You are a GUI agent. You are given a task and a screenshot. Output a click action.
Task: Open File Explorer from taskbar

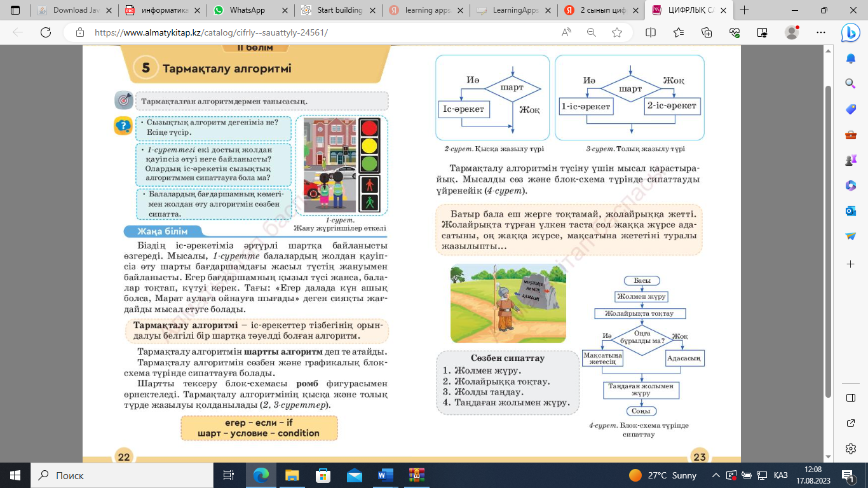point(292,475)
